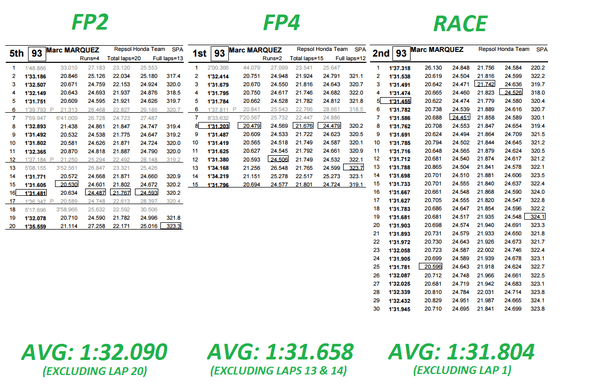599x388 pixels.
Task: Click Repsol Honda Team in the RACE header
Action: point(504,49)
